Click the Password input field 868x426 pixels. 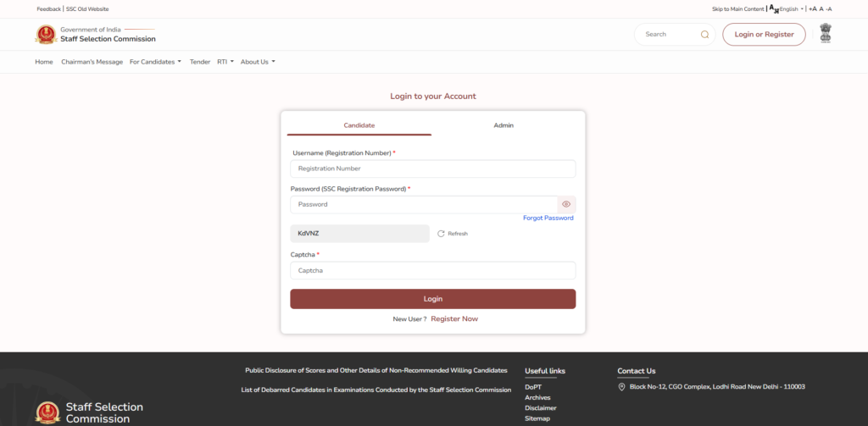coord(424,204)
